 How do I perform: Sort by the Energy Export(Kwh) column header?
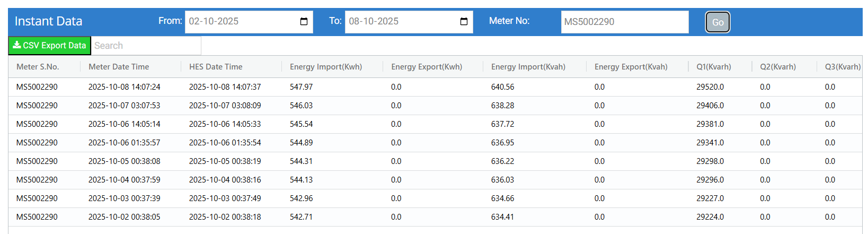pos(427,67)
